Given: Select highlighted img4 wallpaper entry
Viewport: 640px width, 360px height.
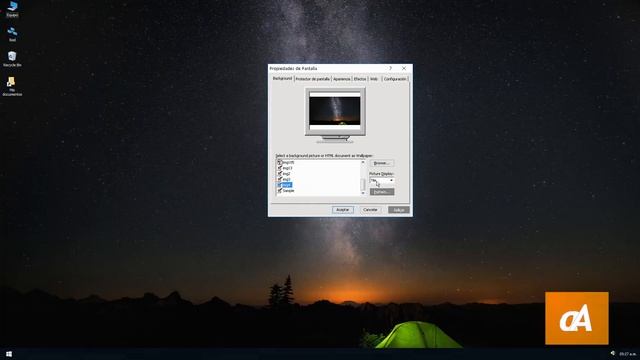Looking at the screenshot, I should pos(284,185).
